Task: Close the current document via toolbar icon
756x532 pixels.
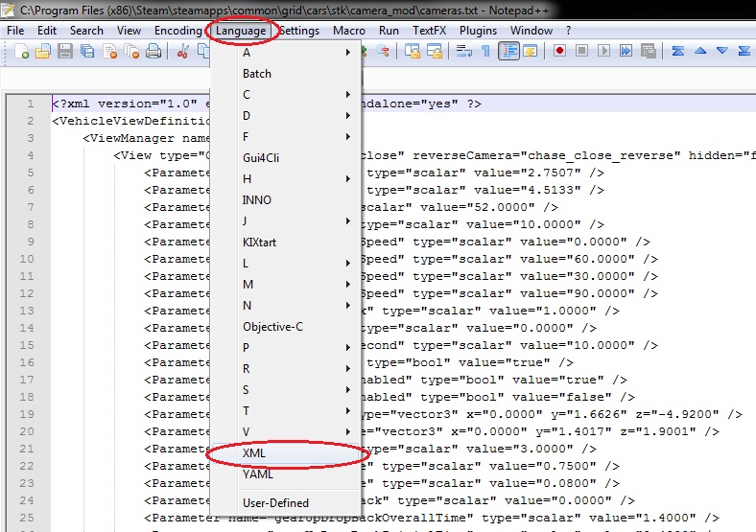Action: tap(110, 51)
